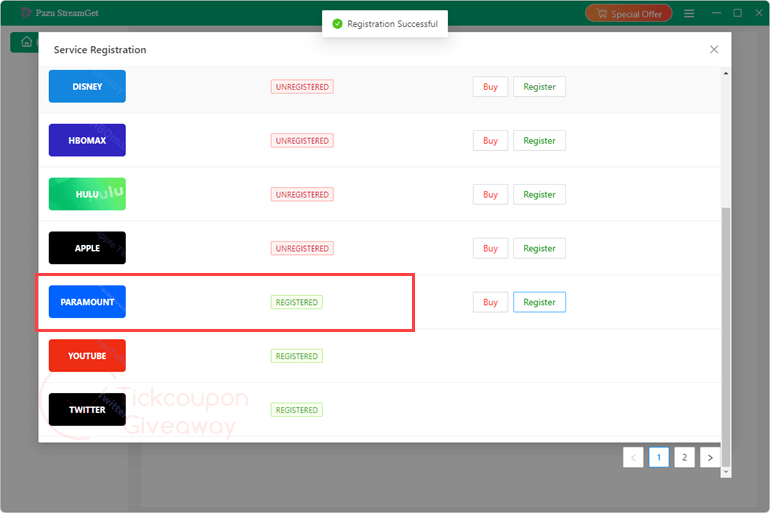The height and width of the screenshot is (513, 770).
Task: Register the Apple service
Action: click(539, 248)
